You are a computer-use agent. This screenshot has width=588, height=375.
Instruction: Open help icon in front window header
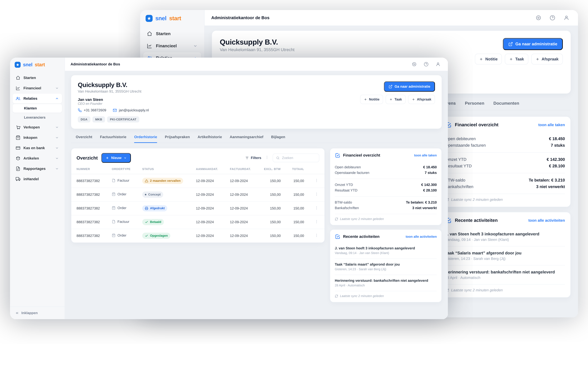point(426,64)
